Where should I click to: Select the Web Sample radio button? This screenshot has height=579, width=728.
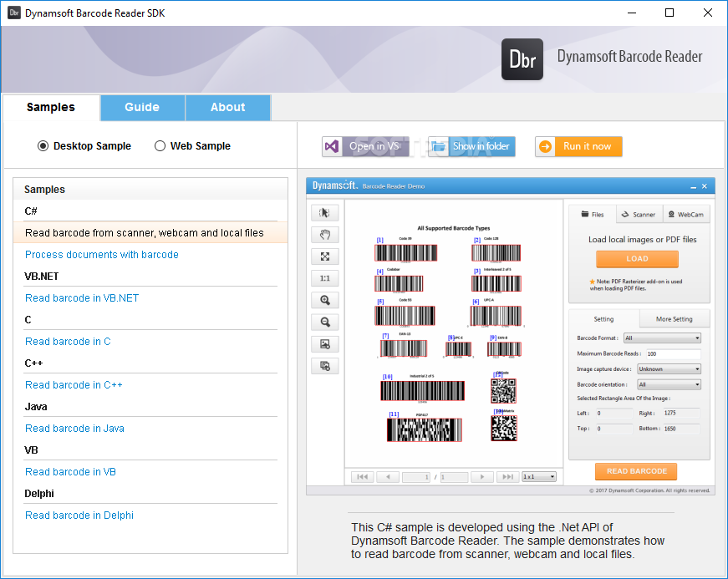(x=160, y=146)
